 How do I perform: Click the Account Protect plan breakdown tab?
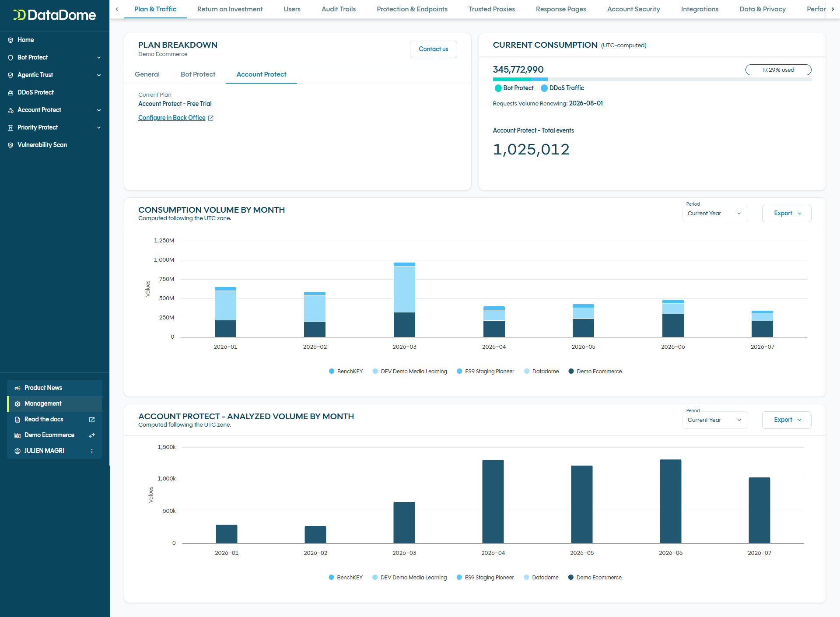(261, 74)
